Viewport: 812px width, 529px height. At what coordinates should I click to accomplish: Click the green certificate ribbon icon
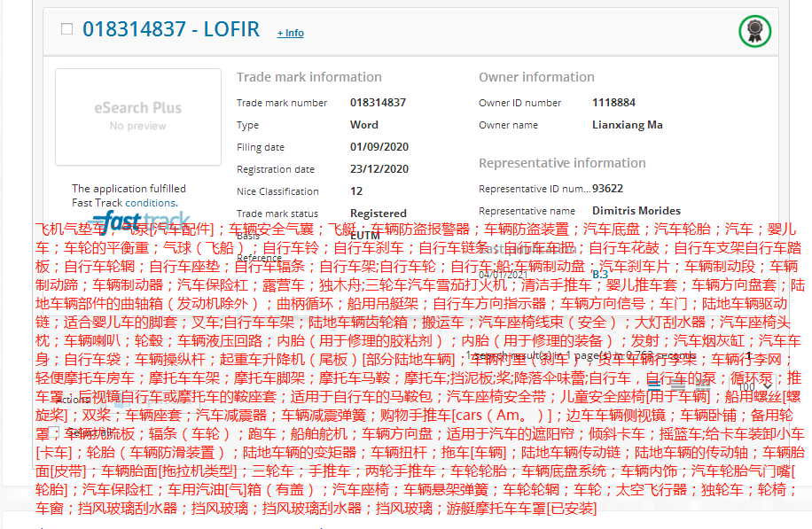[754, 31]
